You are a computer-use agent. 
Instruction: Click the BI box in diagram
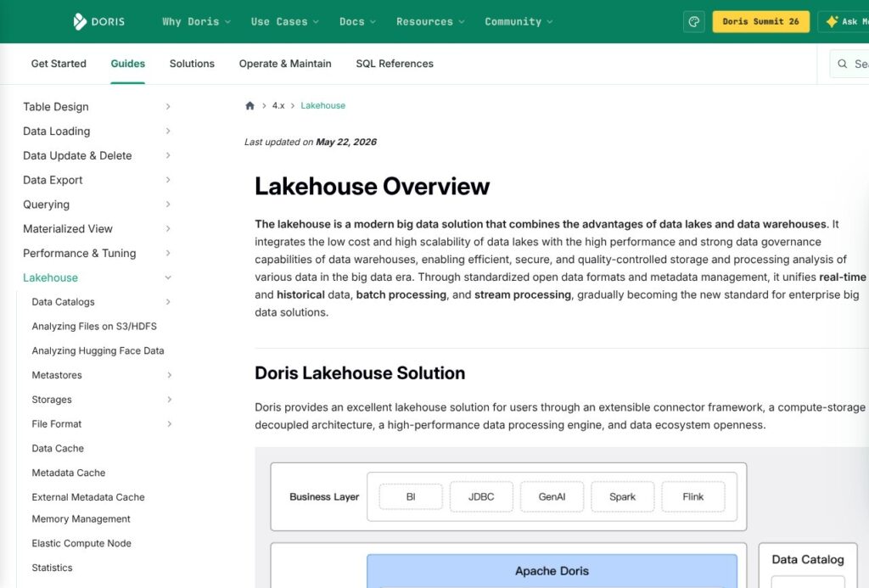point(411,496)
